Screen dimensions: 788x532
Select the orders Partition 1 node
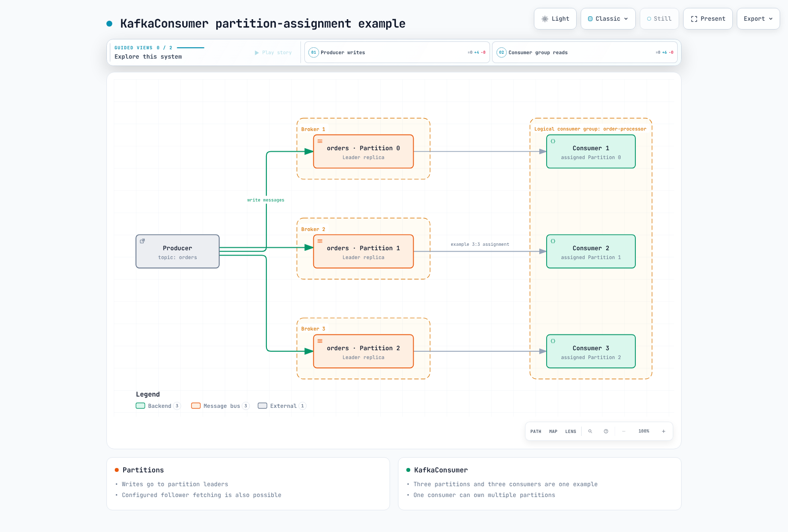point(363,252)
